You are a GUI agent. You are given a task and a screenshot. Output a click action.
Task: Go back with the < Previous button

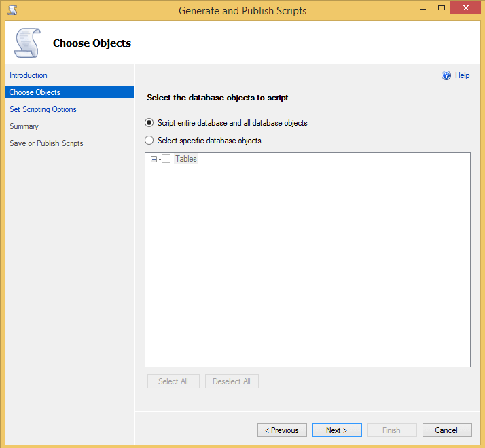(x=282, y=430)
